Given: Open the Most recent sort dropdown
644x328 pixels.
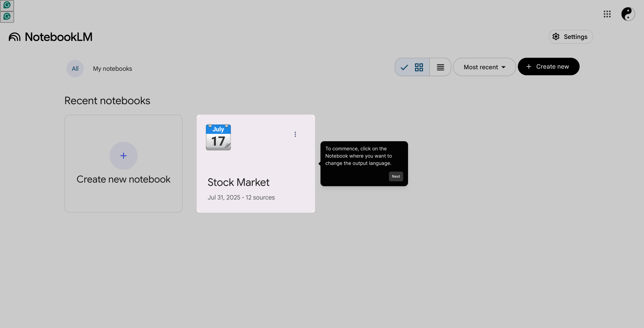Looking at the screenshot, I should pyautogui.click(x=484, y=67).
